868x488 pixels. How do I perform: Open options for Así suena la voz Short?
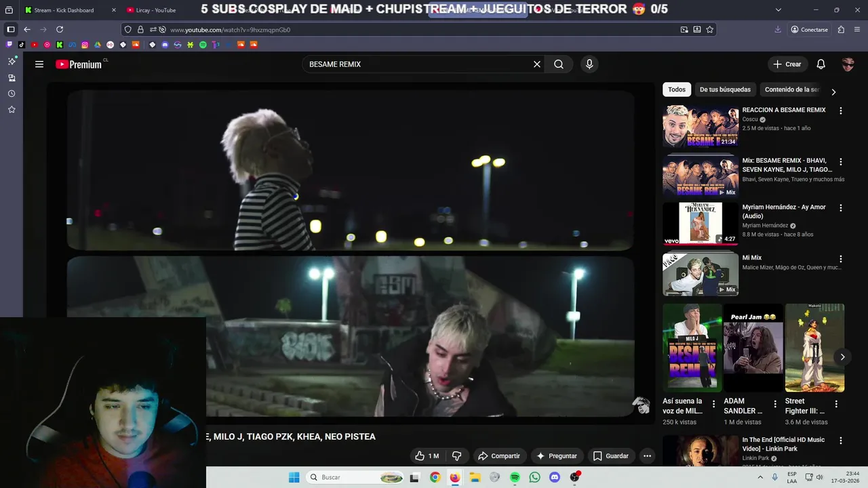click(714, 404)
